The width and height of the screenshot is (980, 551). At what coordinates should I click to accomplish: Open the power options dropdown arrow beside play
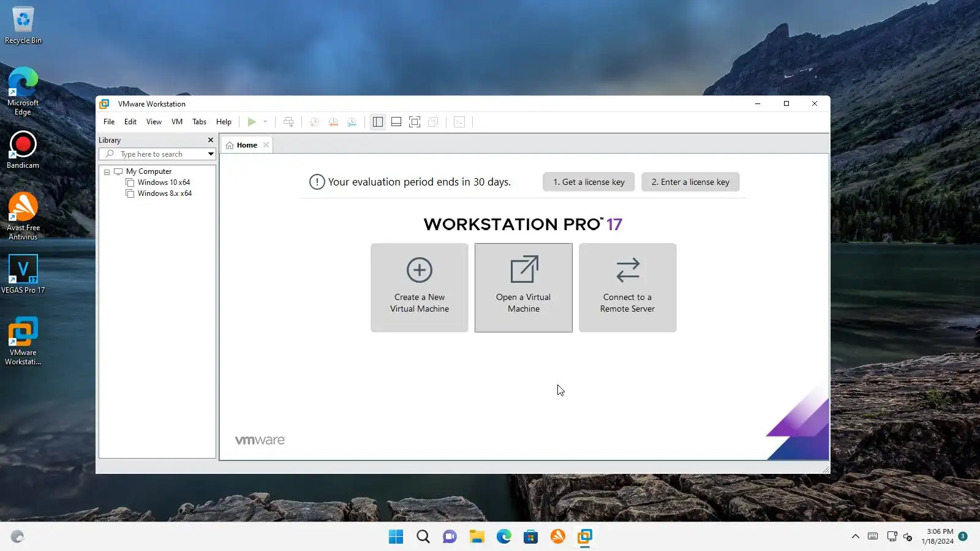[x=265, y=122]
